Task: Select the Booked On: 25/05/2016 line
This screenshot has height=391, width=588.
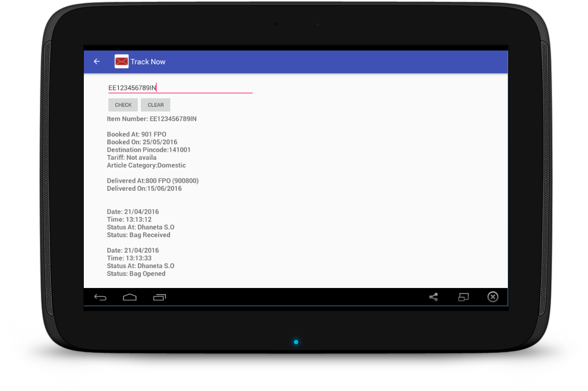Action: pyautogui.click(x=142, y=142)
